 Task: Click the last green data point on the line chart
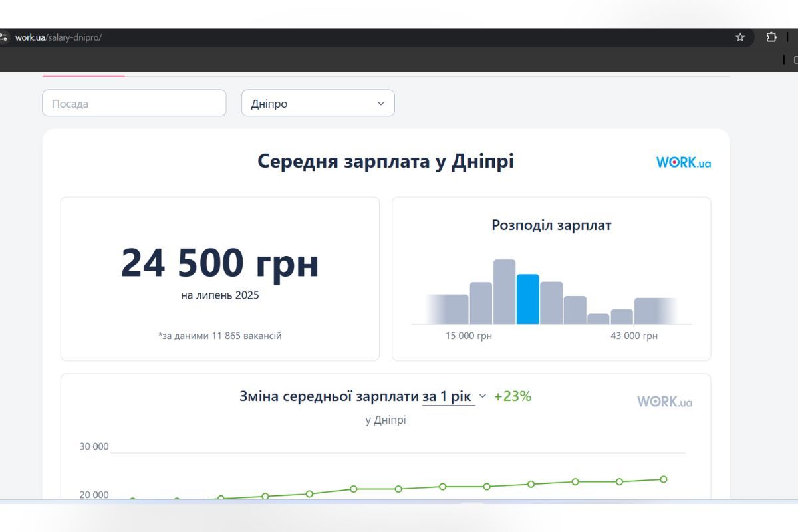click(x=662, y=479)
